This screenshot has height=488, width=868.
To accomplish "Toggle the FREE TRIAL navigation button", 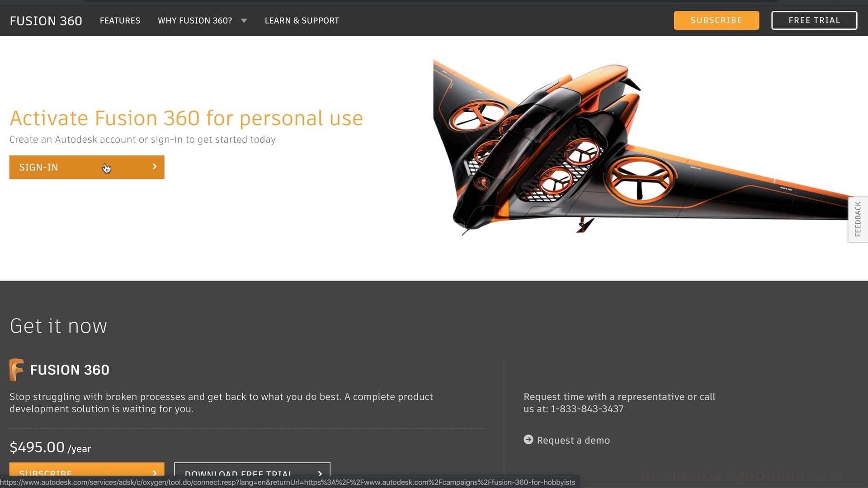I will (814, 20).
